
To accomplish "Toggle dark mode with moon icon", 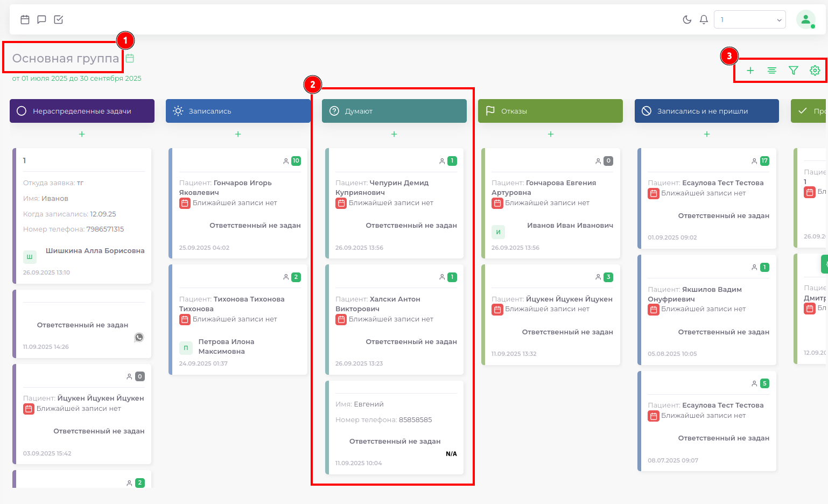I will click(x=687, y=19).
